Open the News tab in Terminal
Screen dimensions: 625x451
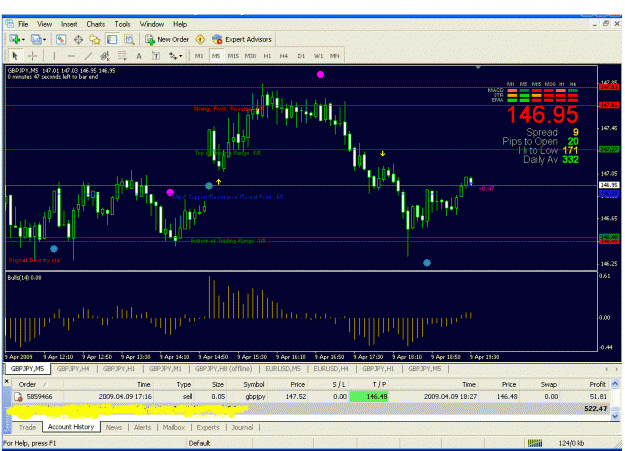114,427
